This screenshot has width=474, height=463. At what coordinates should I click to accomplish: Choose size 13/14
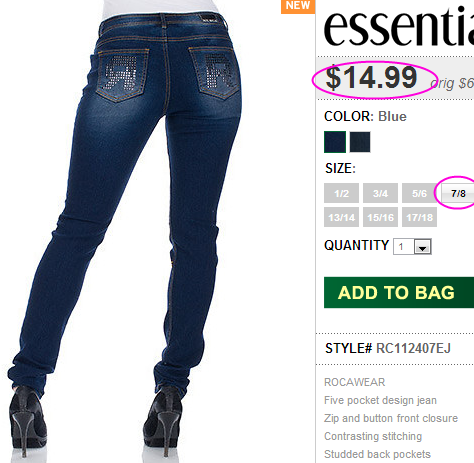(x=341, y=217)
